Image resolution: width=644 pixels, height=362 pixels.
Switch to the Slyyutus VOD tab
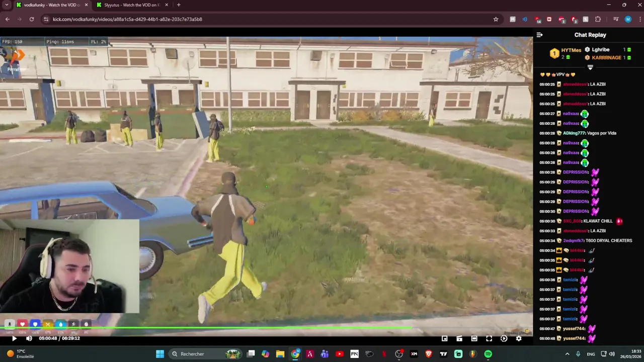click(x=132, y=5)
